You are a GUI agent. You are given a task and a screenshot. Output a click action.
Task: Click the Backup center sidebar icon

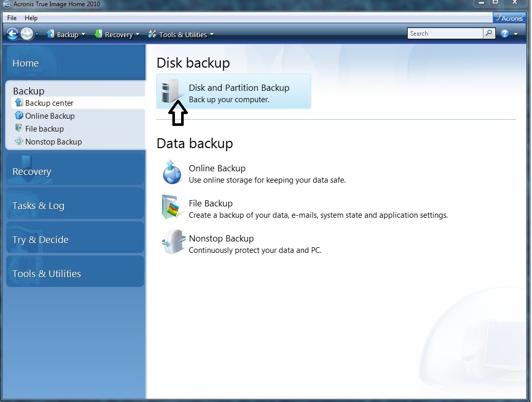pos(19,102)
